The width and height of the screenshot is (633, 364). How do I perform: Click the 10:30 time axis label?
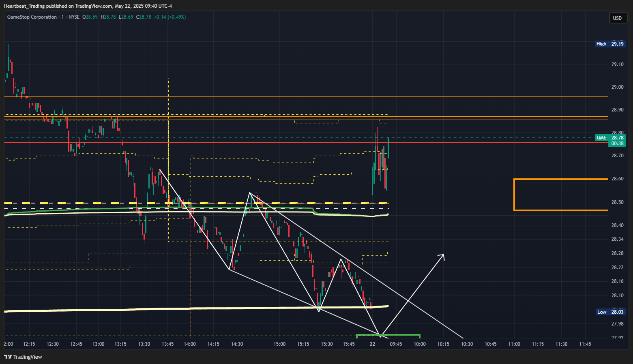tap(467, 344)
